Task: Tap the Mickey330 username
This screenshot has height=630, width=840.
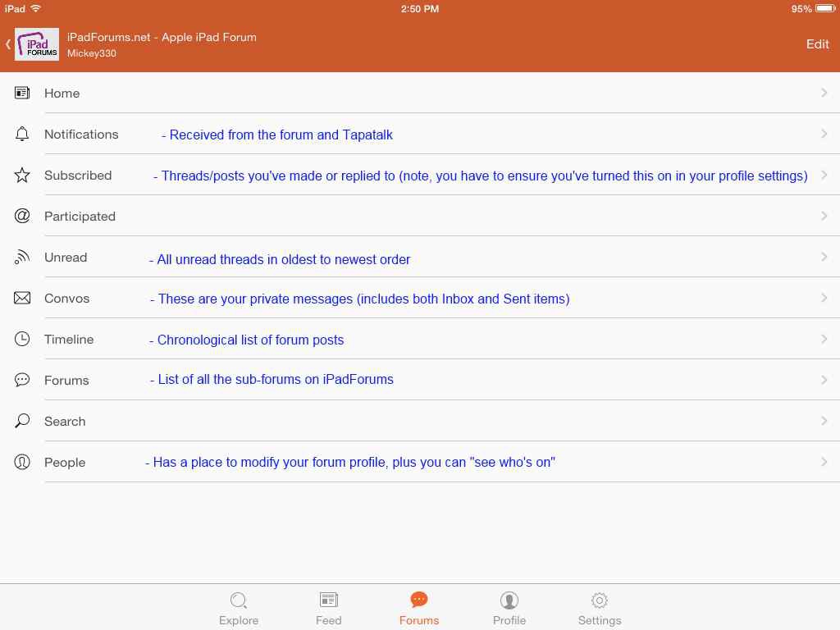Action: point(92,53)
